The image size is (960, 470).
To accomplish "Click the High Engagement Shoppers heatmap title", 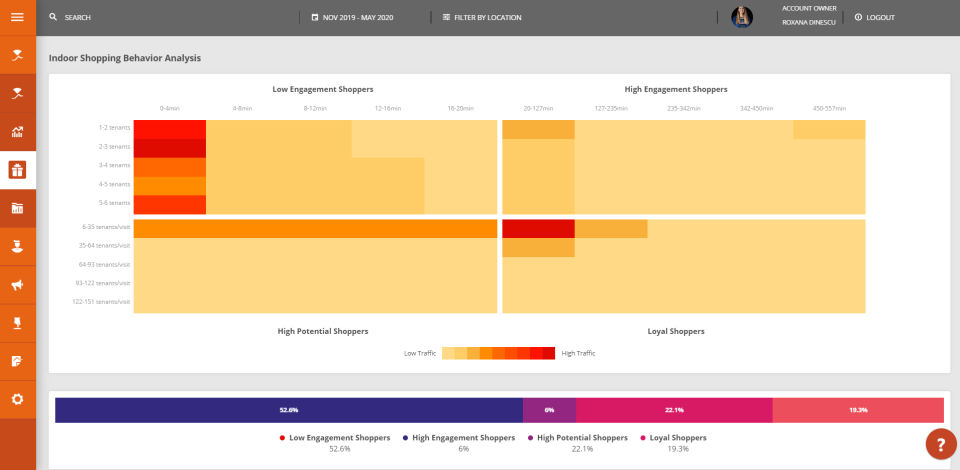I will 676,89.
